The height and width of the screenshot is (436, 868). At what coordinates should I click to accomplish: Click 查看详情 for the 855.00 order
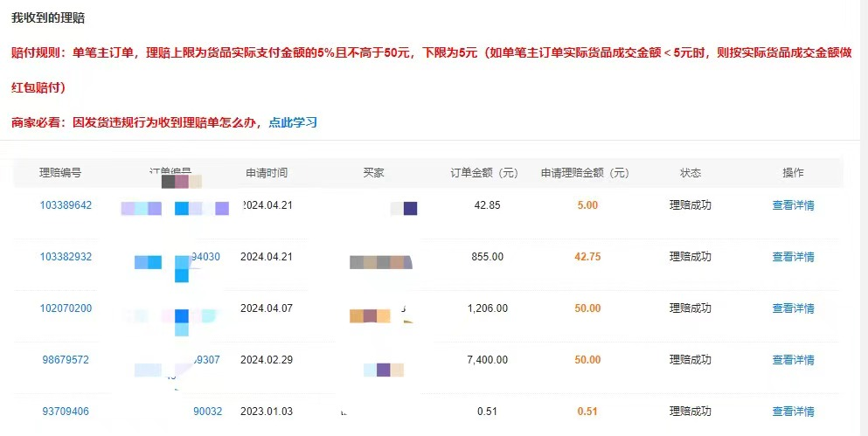pyautogui.click(x=793, y=257)
